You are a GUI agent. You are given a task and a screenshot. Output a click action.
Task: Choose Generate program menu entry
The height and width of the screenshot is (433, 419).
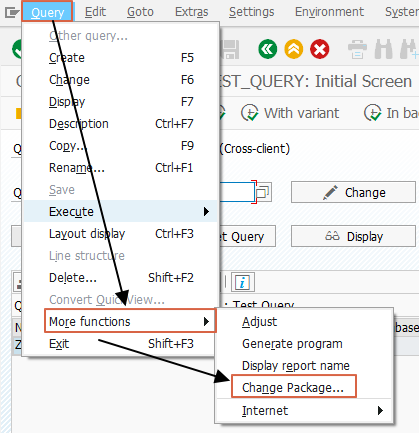[x=292, y=344]
